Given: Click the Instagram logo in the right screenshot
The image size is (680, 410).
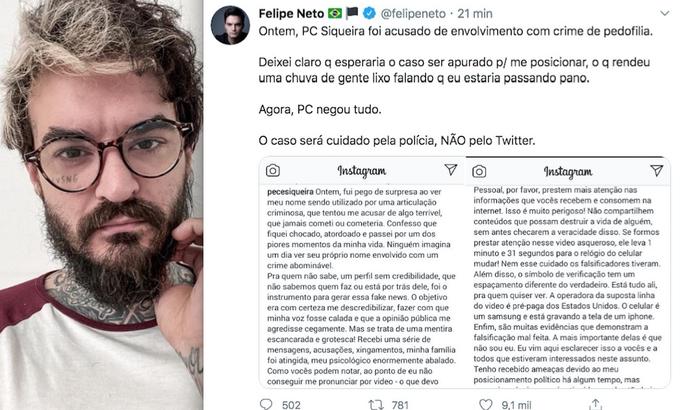Looking at the screenshot, I should tap(569, 171).
